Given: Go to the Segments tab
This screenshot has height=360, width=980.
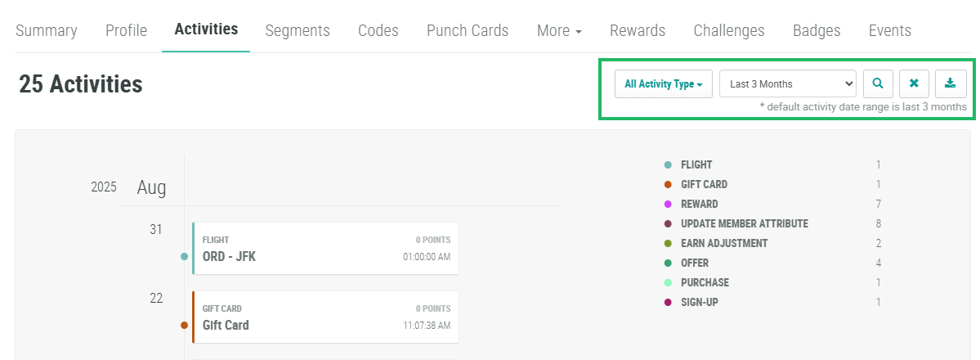Looking at the screenshot, I should point(298,31).
